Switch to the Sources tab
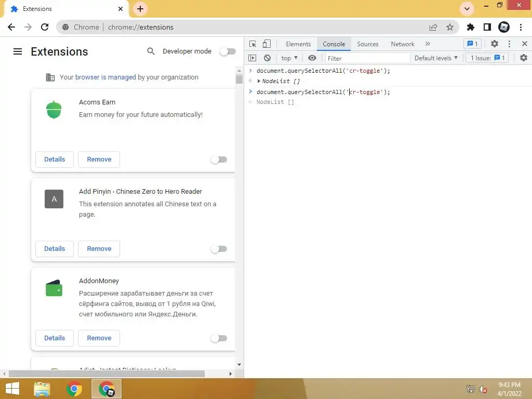The image size is (532, 399). (367, 44)
